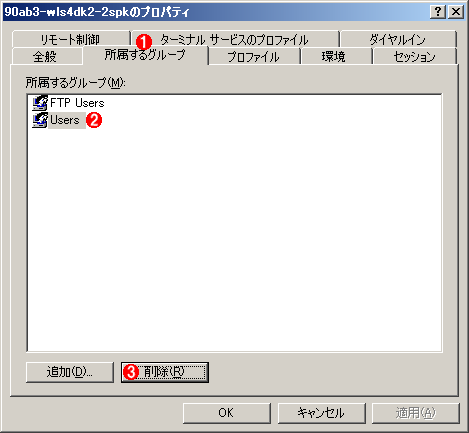Switch to the 環境 tab
Image resolution: width=469 pixels, height=433 pixels.
(x=334, y=56)
